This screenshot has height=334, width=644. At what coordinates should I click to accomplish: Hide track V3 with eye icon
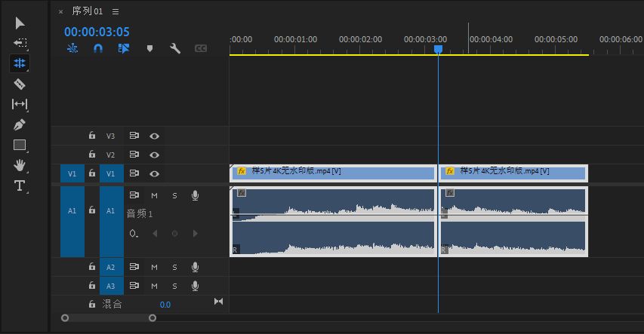pyautogui.click(x=154, y=136)
